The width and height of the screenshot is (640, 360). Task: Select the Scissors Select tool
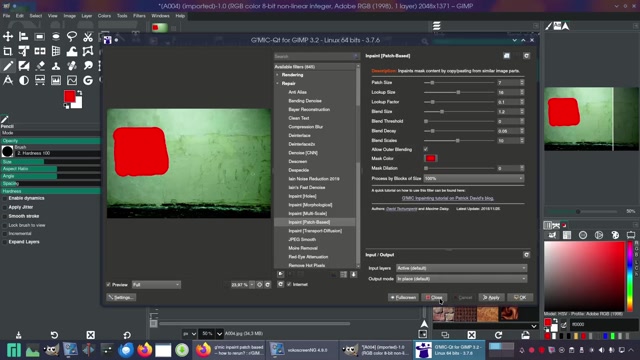point(88,37)
